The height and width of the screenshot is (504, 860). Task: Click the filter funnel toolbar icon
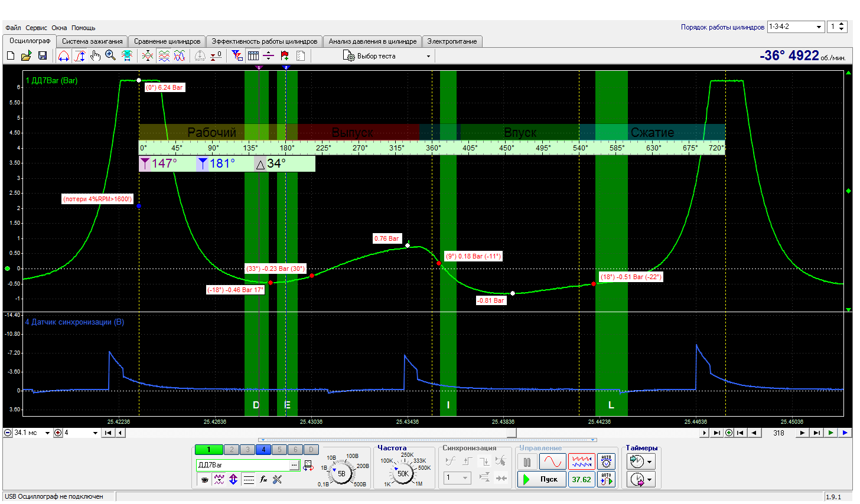[x=237, y=55]
